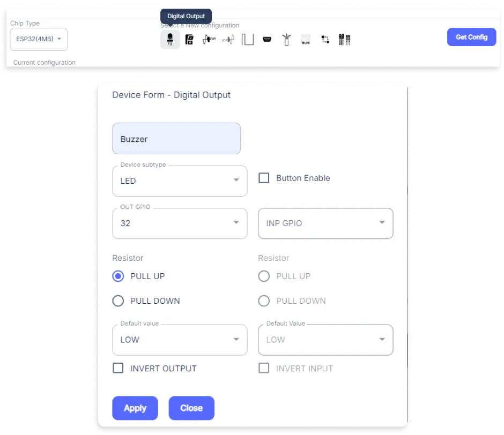This screenshot has width=504, height=435.
Task: Select the analog-to-digital waveform icon
Action: pyautogui.click(x=209, y=40)
